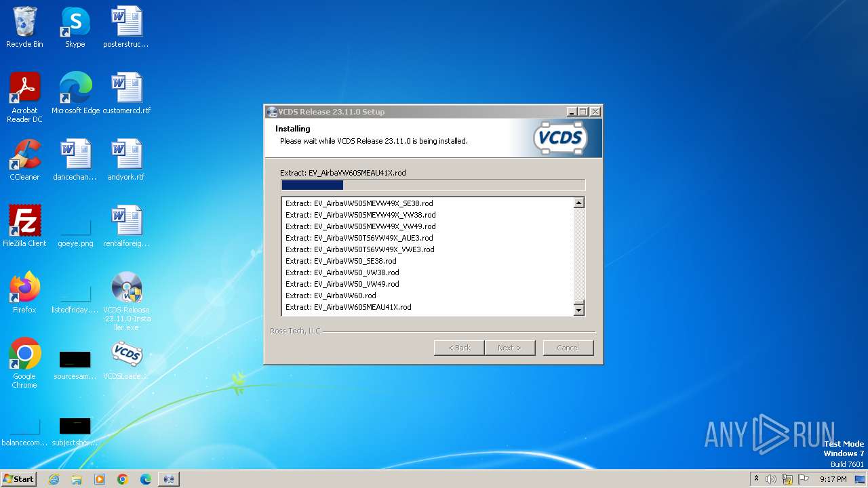Viewport: 868px width, 488px height.
Task: Open Chrome from the taskbar
Action: point(123,479)
